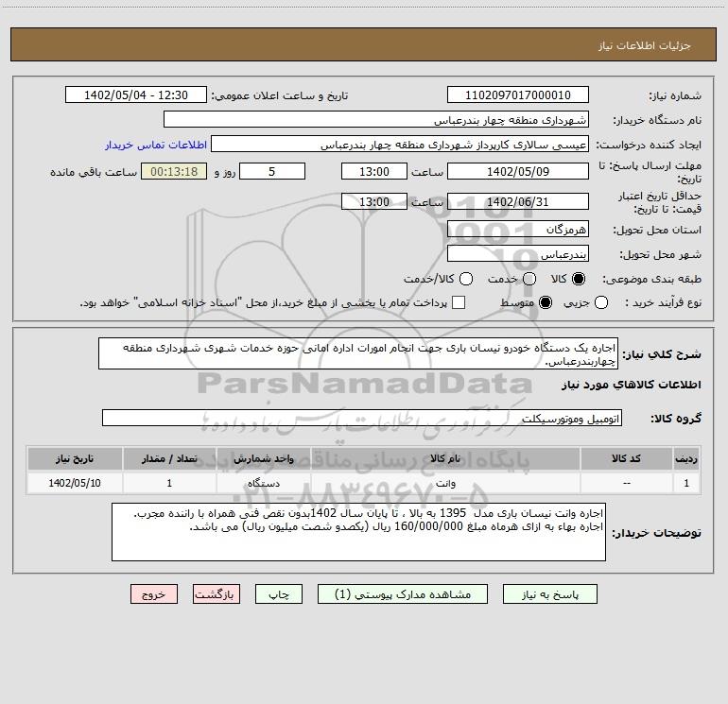The width and height of the screenshot is (728, 704).
Task: Click the تعداد / مقدار column header
Action: click(169, 458)
